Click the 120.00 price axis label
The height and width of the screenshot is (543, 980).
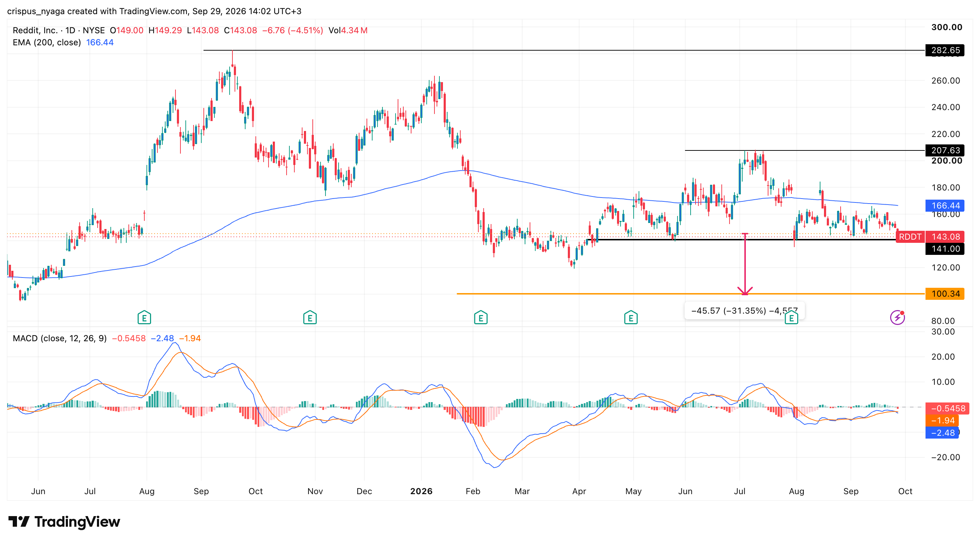945,267
